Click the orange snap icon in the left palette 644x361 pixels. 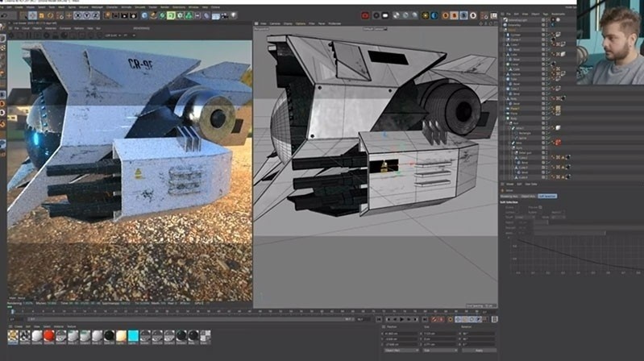pos(2,123)
